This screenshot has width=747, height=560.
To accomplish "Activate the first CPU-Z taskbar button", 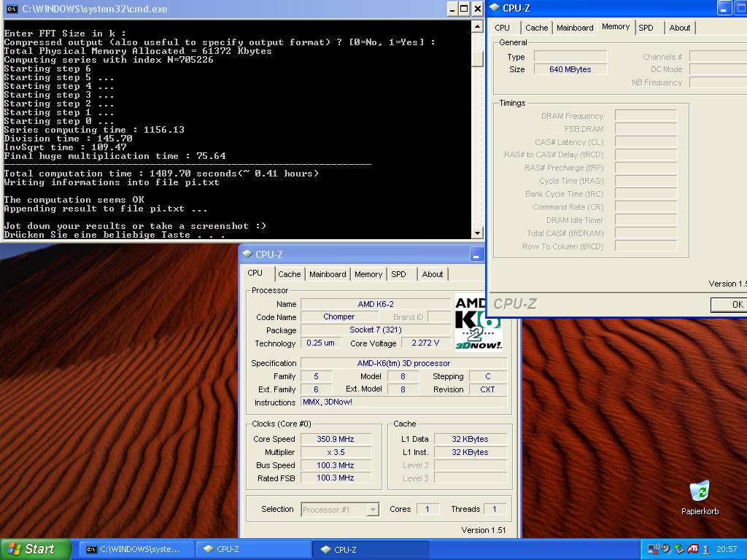I will pyautogui.click(x=253, y=549).
